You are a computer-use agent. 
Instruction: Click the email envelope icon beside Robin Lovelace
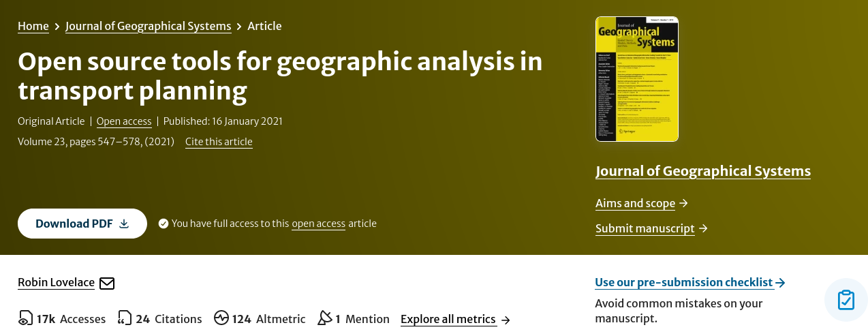point(107,283)
